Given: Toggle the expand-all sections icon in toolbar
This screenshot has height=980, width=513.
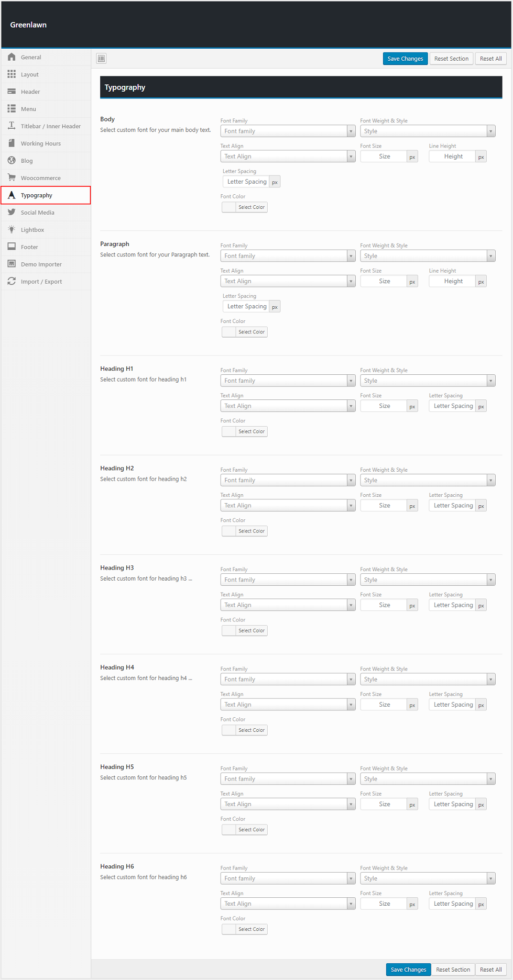Looking at the screenshot, I should [x=102, y=59].
